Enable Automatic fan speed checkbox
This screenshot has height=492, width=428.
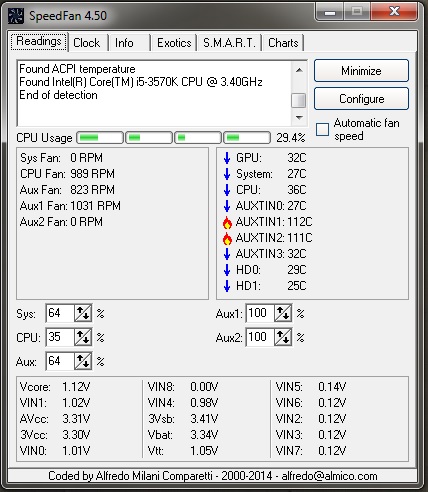[322, 129]
